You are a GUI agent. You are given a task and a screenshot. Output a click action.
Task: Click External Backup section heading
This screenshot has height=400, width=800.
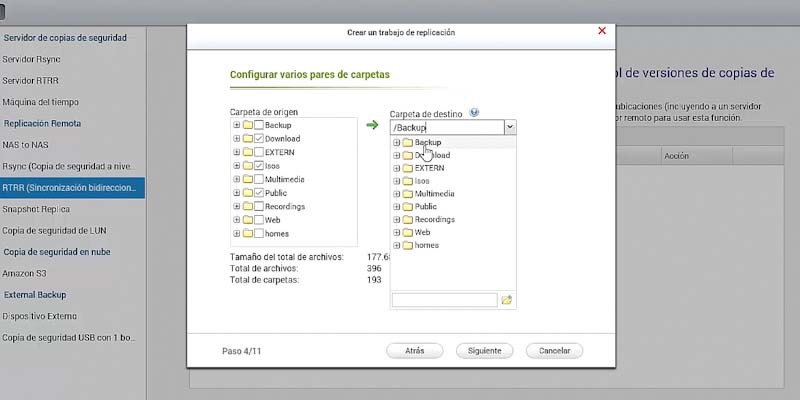(35, 295)
